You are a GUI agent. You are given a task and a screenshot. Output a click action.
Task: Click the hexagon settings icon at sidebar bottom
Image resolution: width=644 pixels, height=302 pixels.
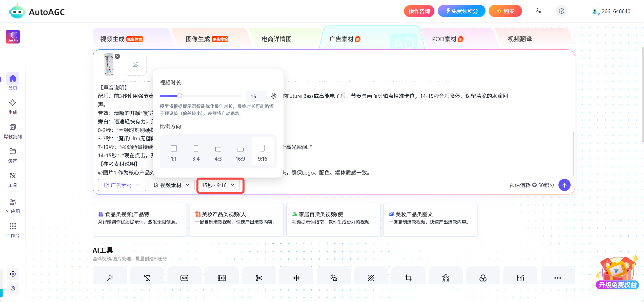[13, 288]
